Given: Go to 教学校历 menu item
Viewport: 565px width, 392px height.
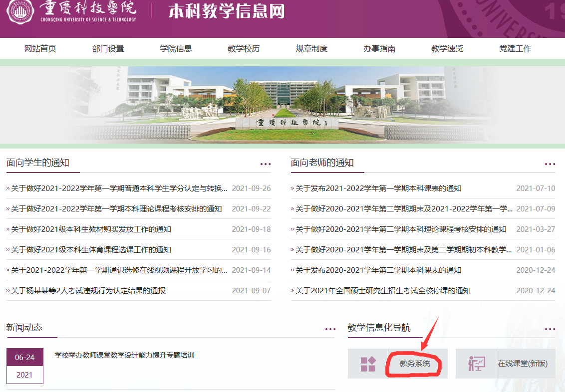Looking at the screenshot, I should [244, 48].
